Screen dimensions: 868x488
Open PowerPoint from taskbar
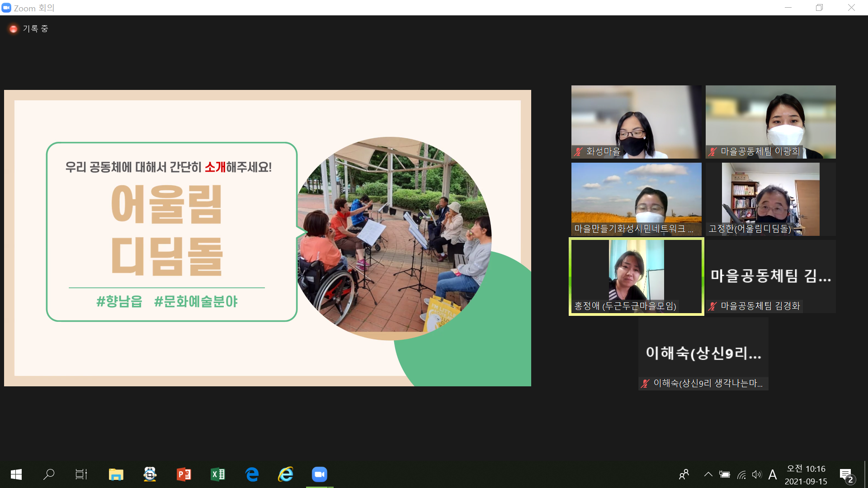(184, 474)
